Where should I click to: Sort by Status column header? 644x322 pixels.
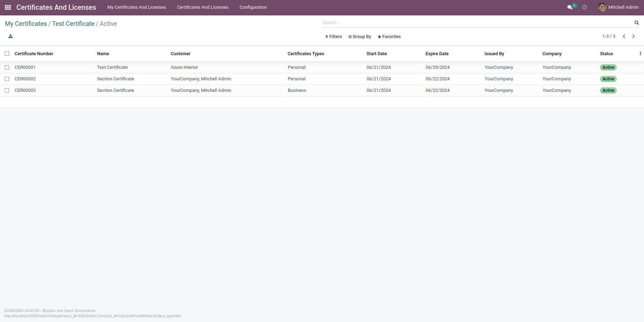[606, 54]
